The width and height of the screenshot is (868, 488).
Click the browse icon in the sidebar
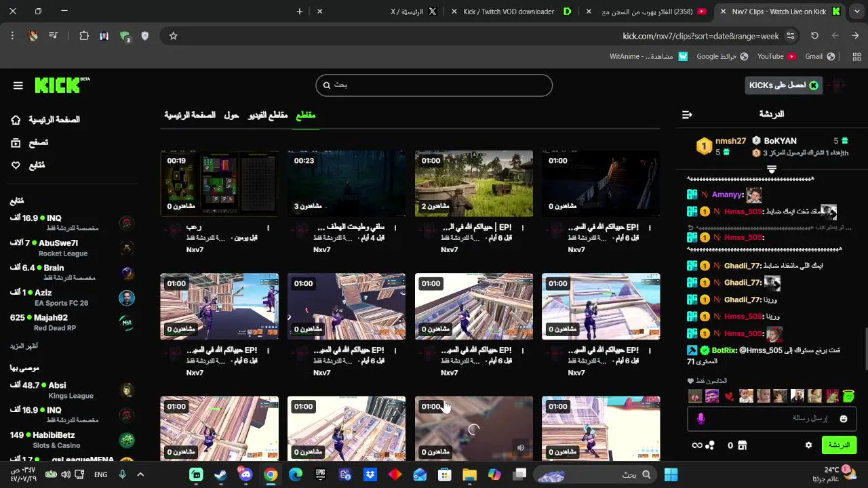point(16,142)
